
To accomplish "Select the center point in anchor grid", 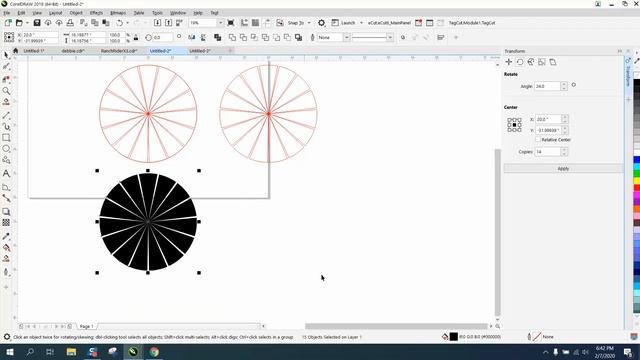I will (x=514, y=125).
